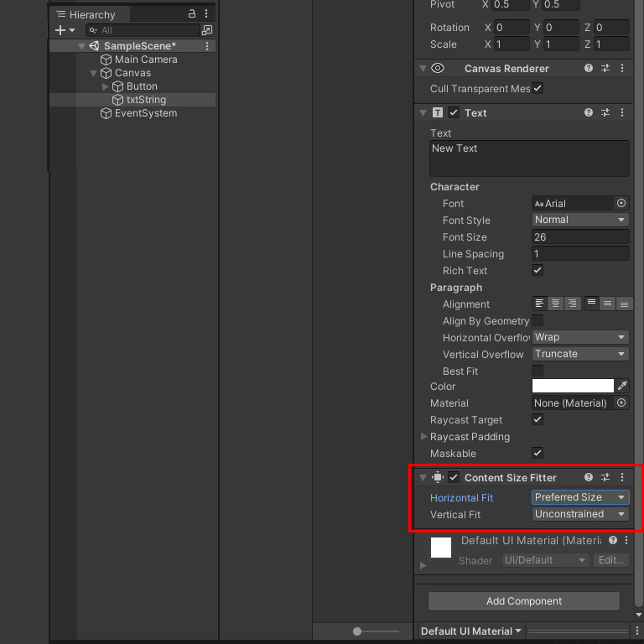The height and width of the screenshot is (644, 644).
Task: Toggle Cull Transparent Mesh checkbox
Action: pos(538,88)
